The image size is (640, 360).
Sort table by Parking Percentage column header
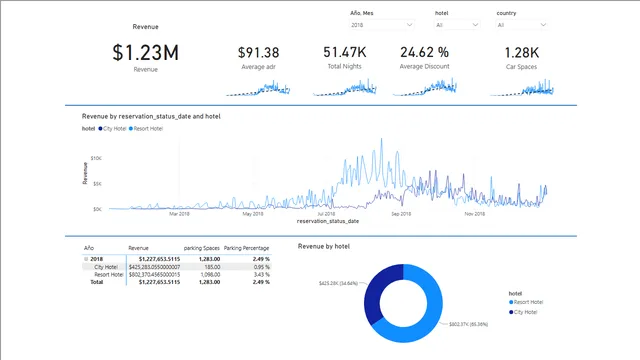click(x=247, y=248)
